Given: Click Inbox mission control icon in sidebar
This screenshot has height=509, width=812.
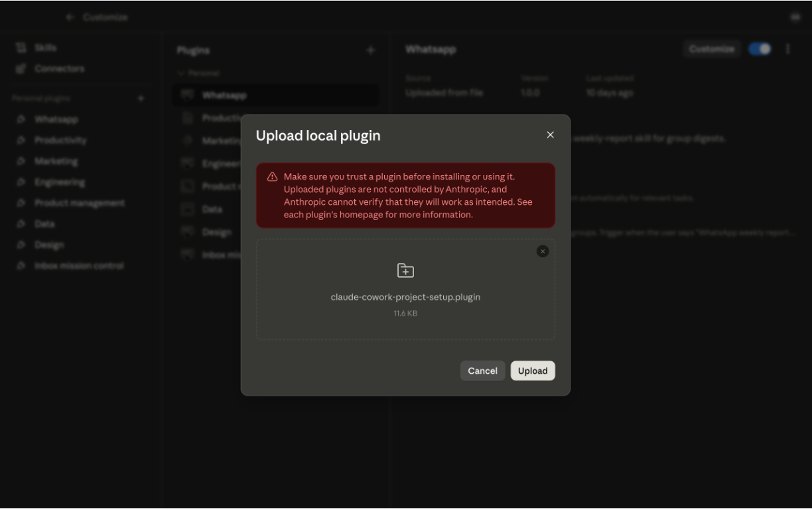Looking at the screenshot, I should (21, 266).
